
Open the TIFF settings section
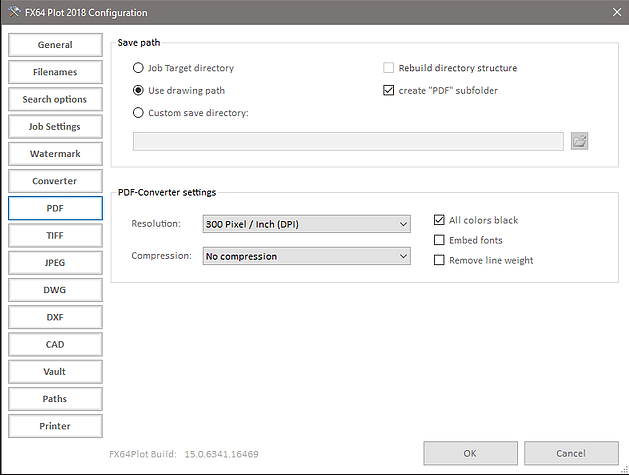click(x=55, y=235)
